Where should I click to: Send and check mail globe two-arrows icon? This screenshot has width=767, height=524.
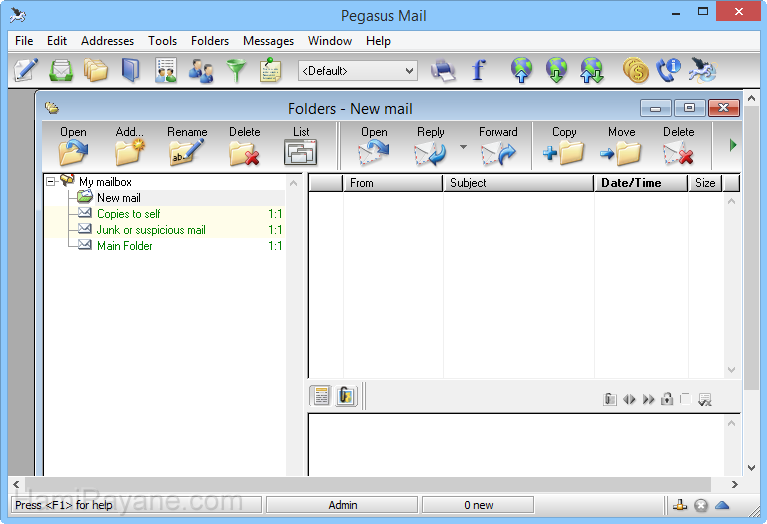[591, 70]
